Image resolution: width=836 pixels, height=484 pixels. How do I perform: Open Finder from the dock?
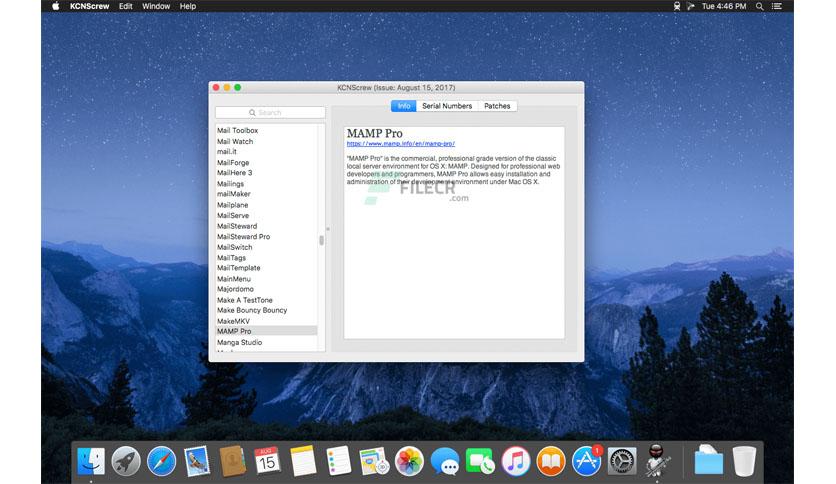[x=91, y=461]
